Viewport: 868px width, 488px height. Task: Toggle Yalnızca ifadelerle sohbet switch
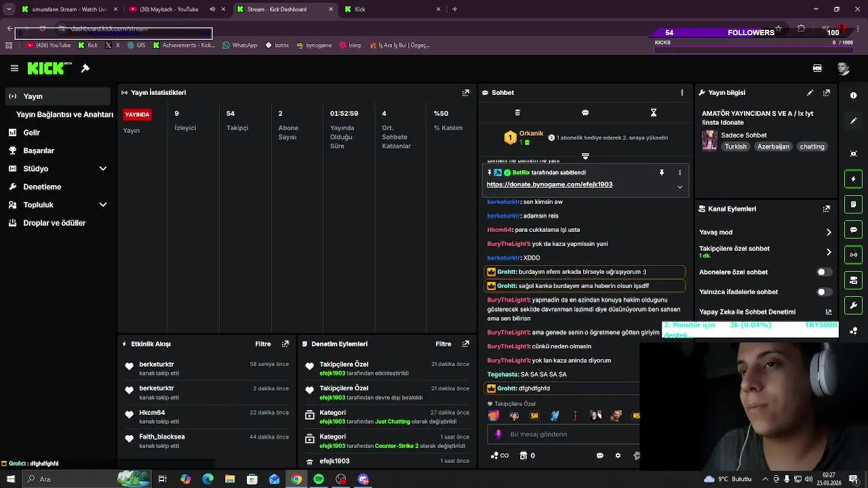coord(824,292)
